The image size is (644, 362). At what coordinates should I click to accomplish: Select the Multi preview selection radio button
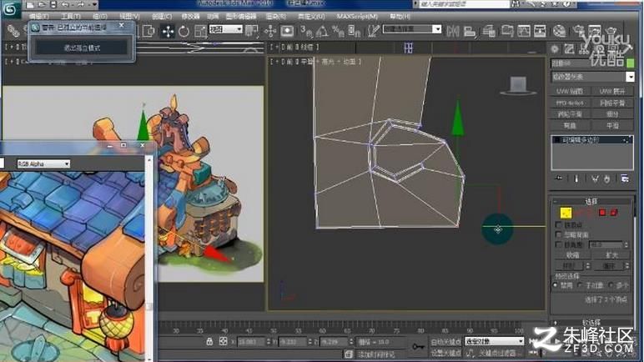[x=611, y=285]
